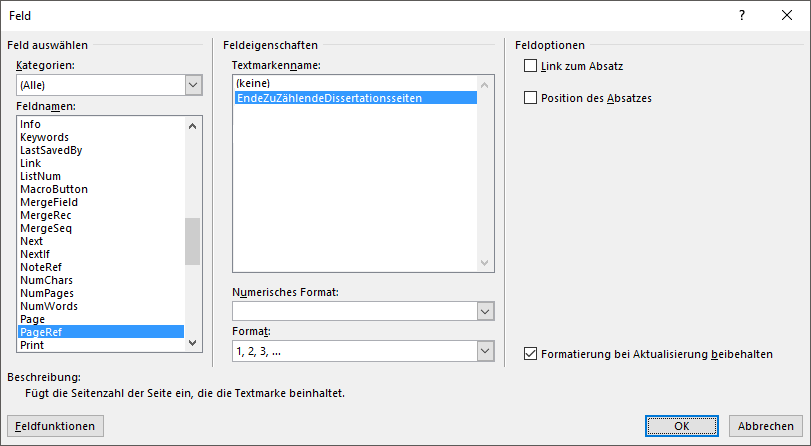The image size is (811, 446).
Task: Open Feldfunktionen field codes view
Action: click(55, 426)
